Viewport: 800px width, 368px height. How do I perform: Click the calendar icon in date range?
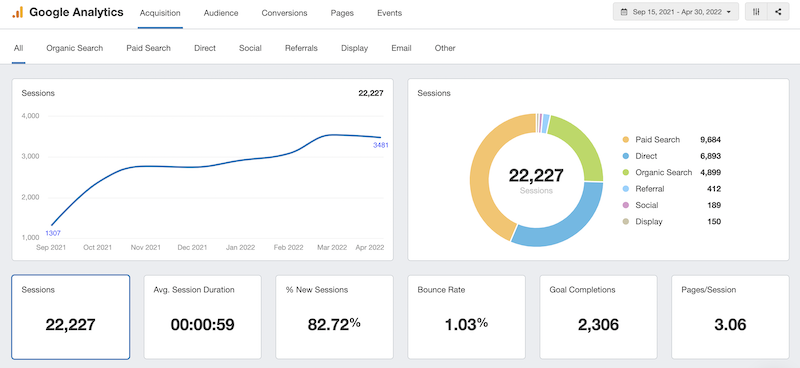click(624, 12)
